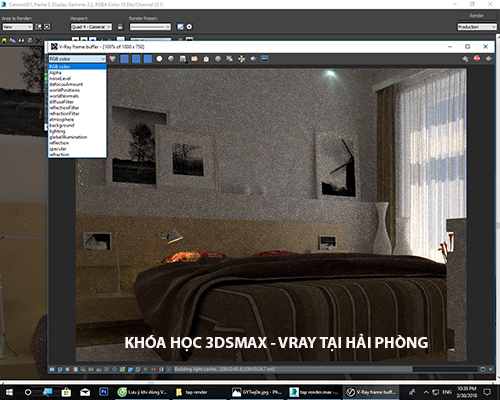Click Edit Region icon beside Area to Render
This screenshot has width=500, height=400.
(39, 27)
